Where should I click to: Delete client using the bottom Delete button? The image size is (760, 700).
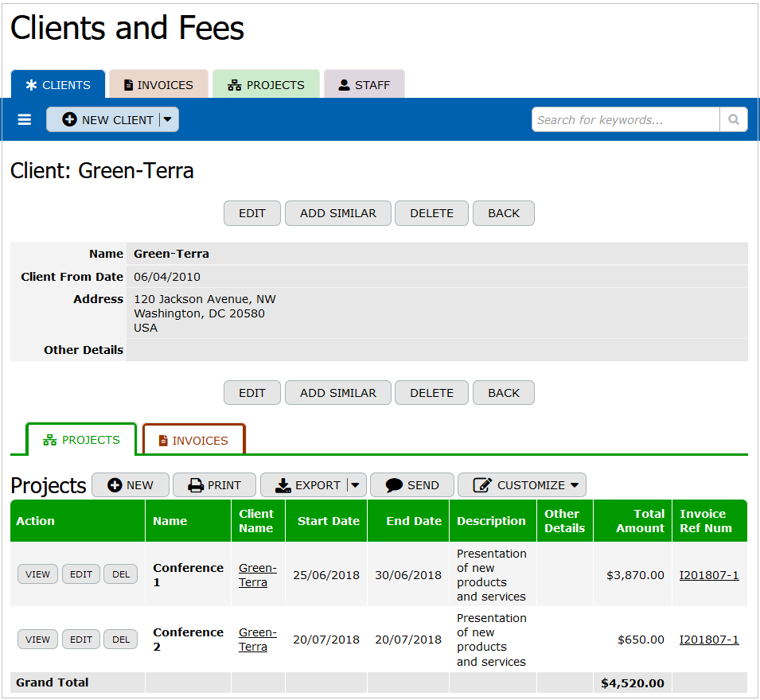click(x=431, y=393)
